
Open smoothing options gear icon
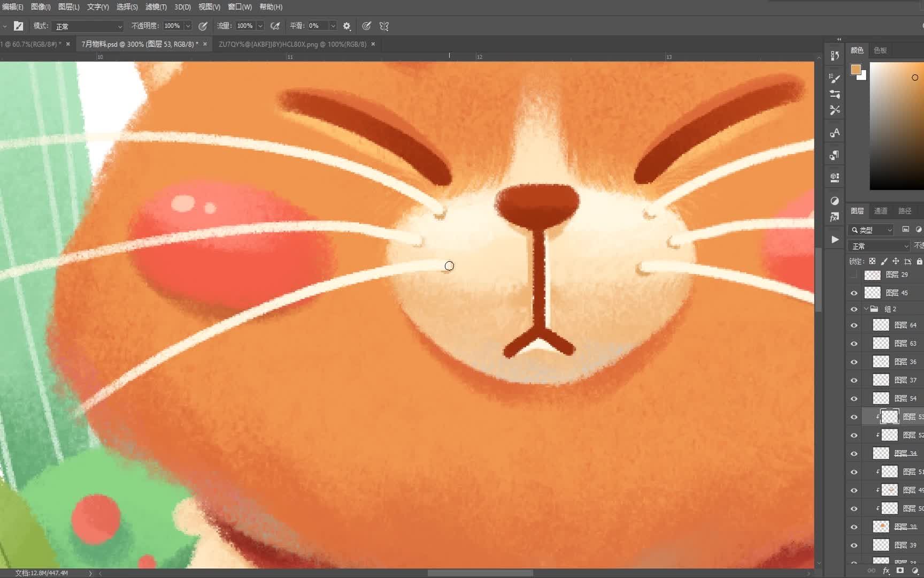point(346,26)
